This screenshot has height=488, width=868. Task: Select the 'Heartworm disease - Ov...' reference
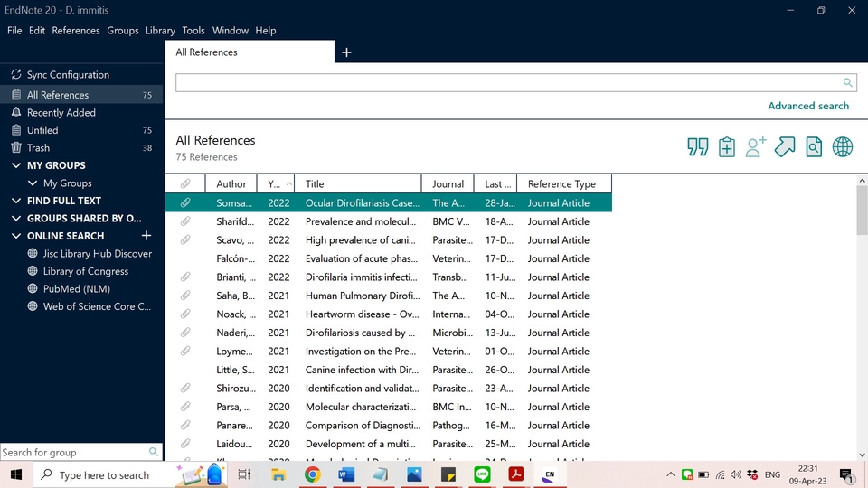[388, 314]
